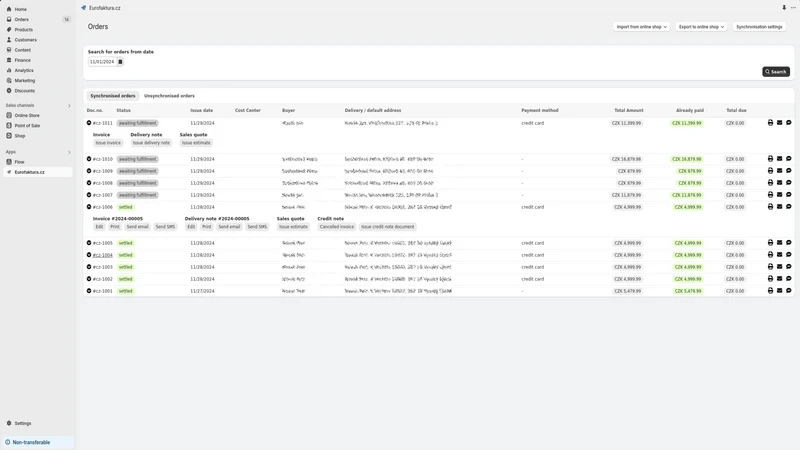Expand the Apps chevron

coord(69,152)
